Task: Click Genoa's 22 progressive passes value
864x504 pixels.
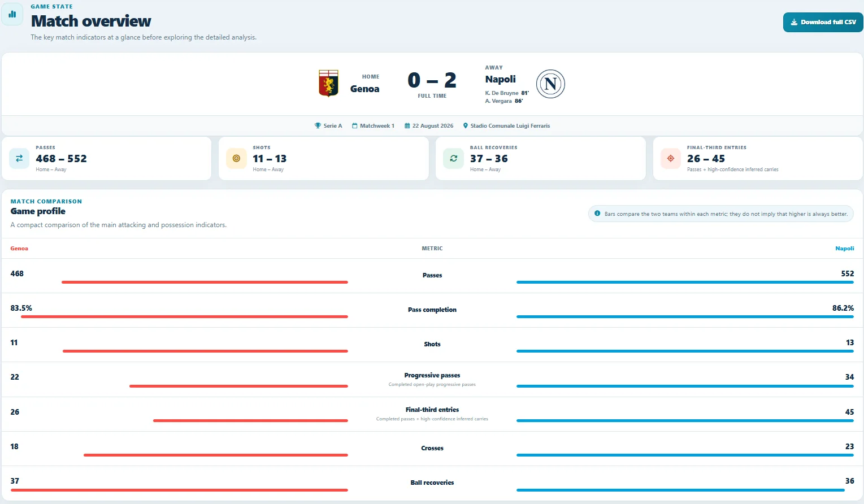Action: click(x=15, y=377)
